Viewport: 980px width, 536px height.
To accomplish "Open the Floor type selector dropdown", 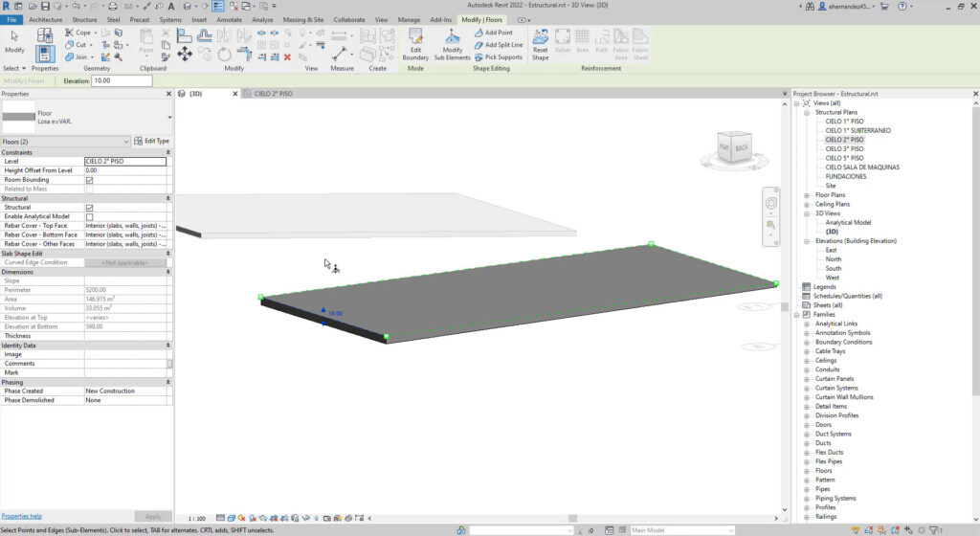I will (x=169, y=117).
